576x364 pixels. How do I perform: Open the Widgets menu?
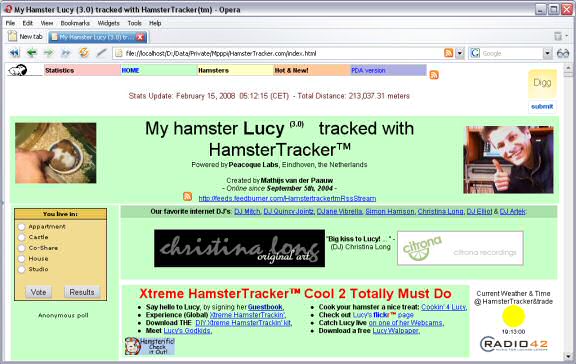click(x=108, y=23)
